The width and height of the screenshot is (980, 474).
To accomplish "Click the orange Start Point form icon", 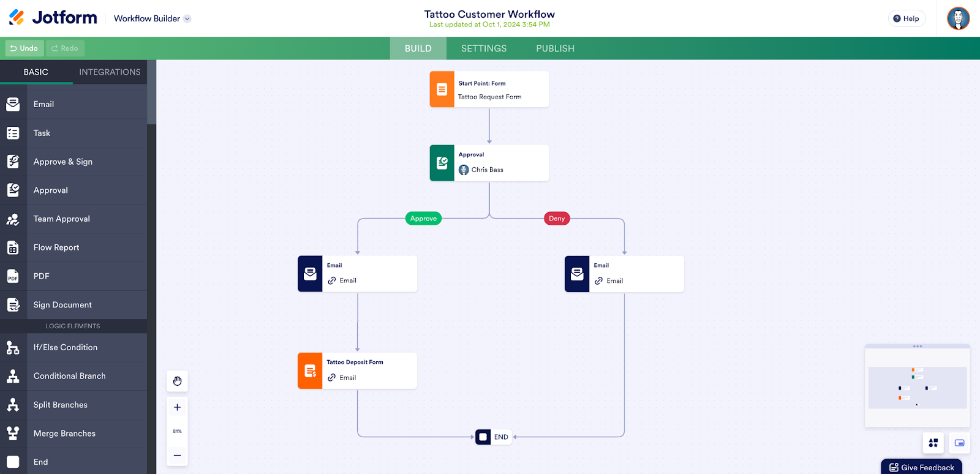I will pos(442,89).
